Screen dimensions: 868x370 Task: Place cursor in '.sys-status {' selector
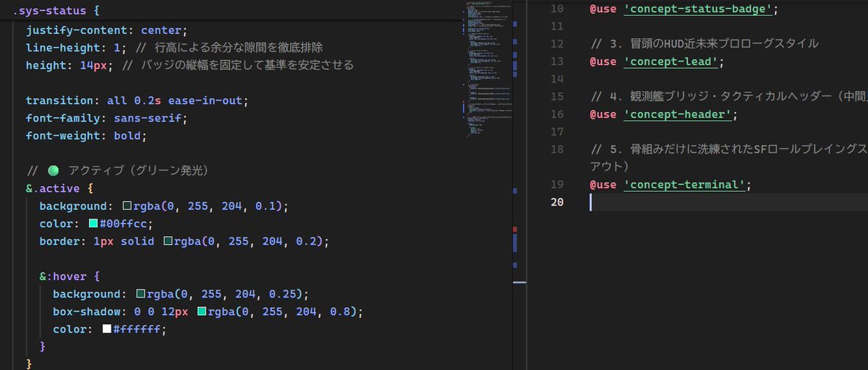(56, 12)
